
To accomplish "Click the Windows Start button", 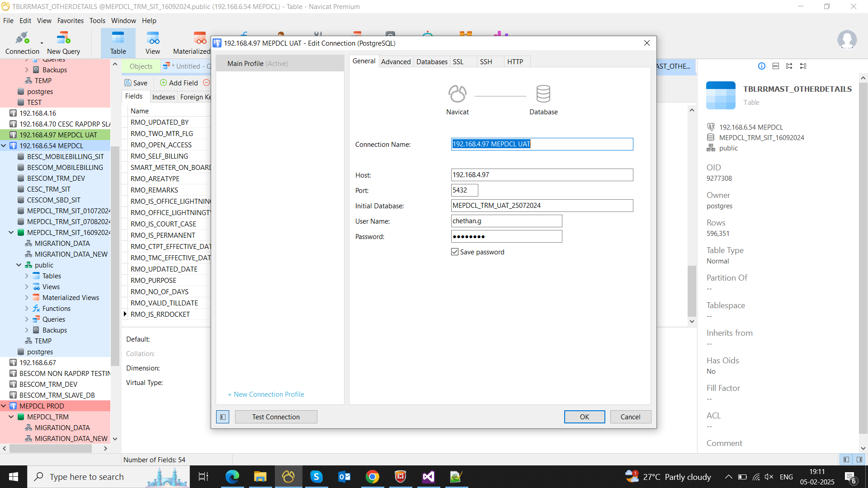I will 14,477.
